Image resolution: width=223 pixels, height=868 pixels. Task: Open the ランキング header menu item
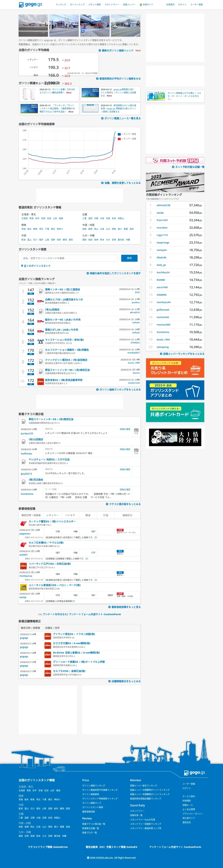click(61, 5)
